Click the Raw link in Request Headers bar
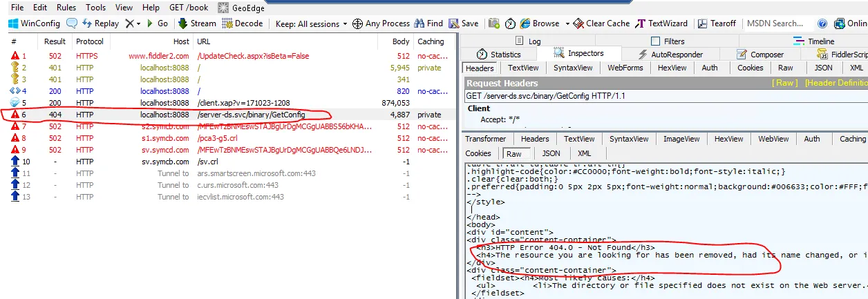The image size is (868, 299). 784,83
